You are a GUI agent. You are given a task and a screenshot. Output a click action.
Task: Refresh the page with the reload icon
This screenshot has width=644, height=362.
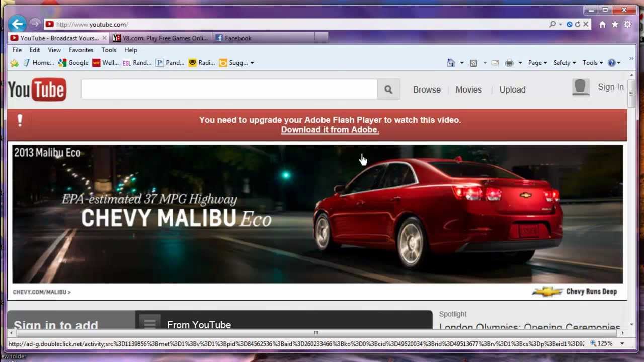[577, 24]
